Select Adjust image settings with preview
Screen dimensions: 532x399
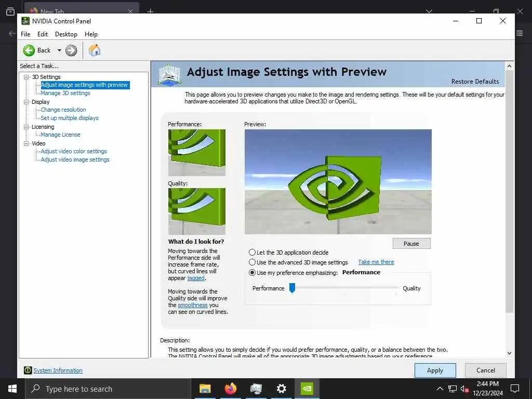click(84, 85)
